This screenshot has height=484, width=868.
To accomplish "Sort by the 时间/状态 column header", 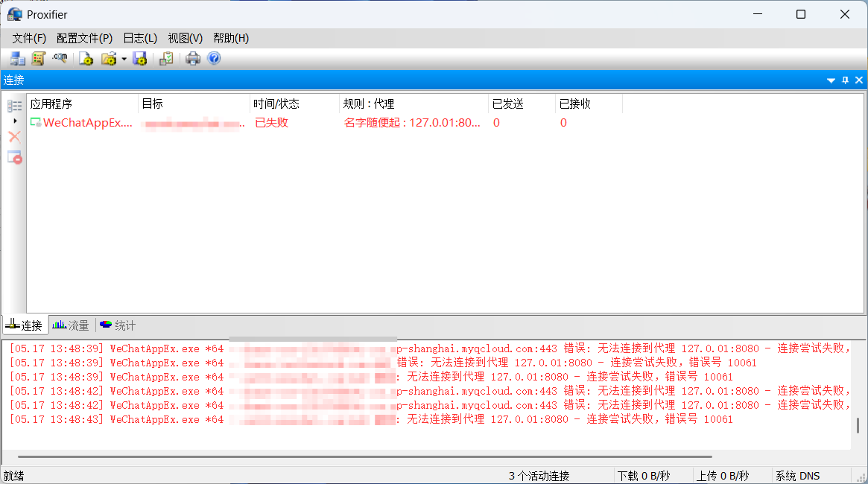I will (x=294, y=104).
